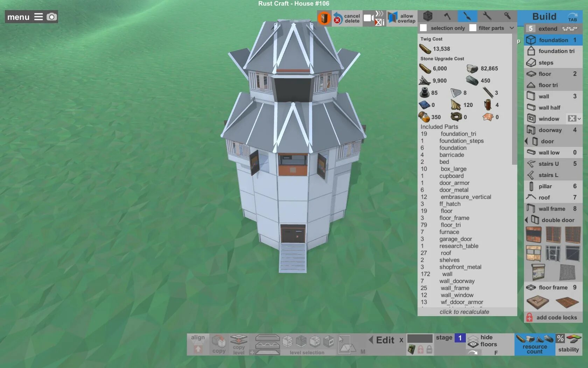Open the main menu
This screenshot has width=588, height=368.
pos(25,17)
